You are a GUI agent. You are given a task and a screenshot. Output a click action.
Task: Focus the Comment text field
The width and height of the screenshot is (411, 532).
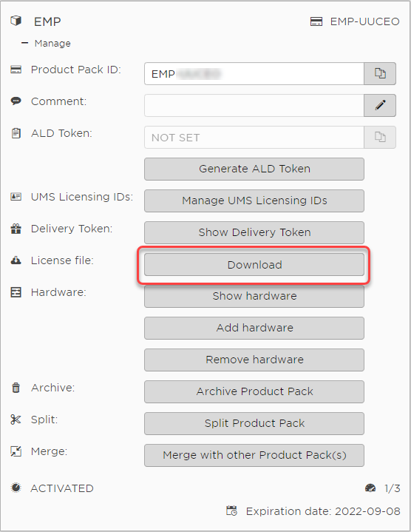tap(254, 106)
